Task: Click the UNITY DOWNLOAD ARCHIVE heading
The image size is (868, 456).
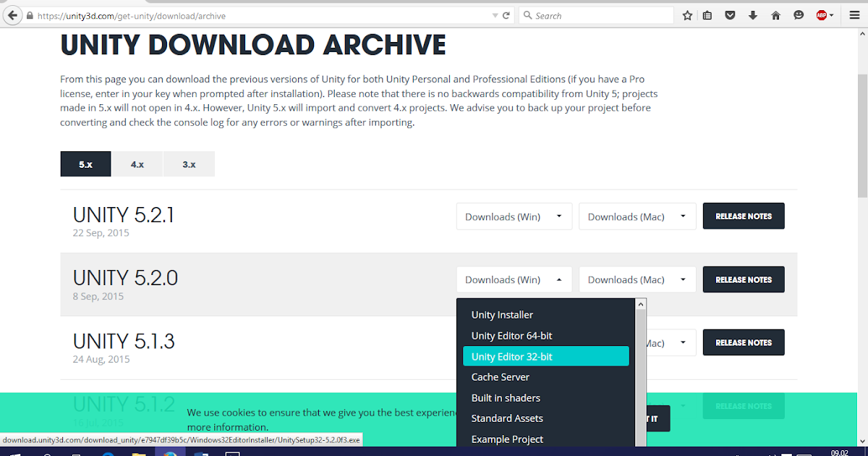Action: [x=253, y=45]
